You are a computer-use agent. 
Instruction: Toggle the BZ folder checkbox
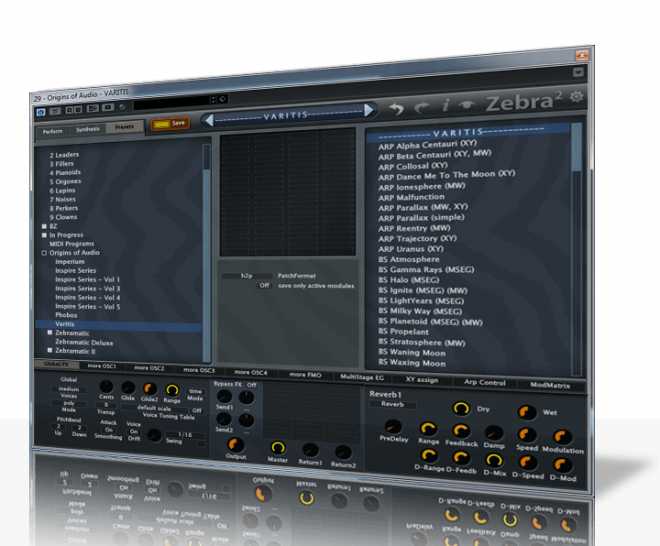44,226
